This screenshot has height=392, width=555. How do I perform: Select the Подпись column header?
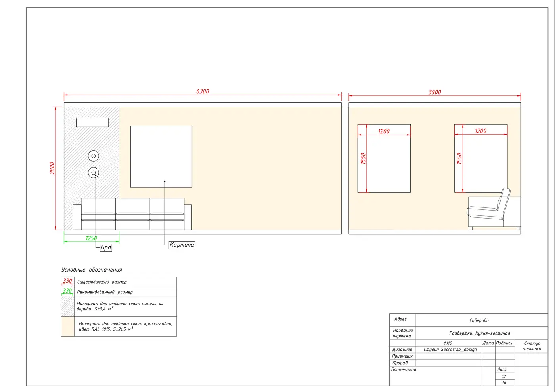[x=504, y=343]
